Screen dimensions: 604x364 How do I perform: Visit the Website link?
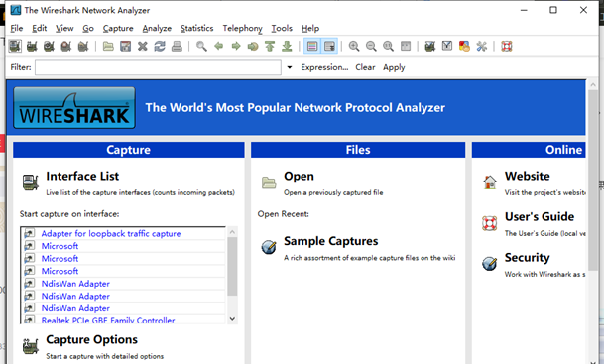click(x=528, y=176)
